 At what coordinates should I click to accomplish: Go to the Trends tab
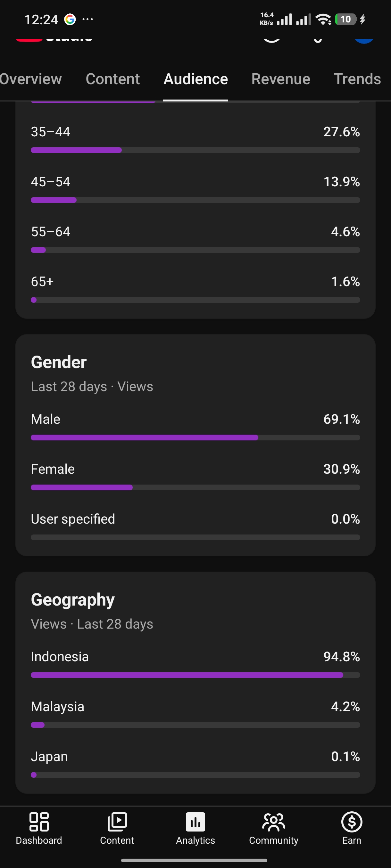[357, 79]
